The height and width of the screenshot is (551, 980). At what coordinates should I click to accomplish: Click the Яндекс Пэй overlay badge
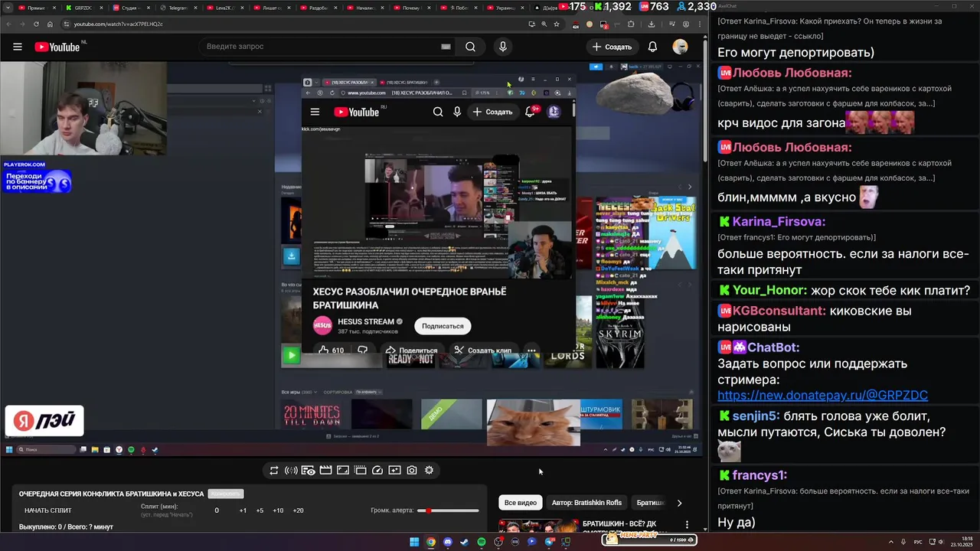click(44, 421)
